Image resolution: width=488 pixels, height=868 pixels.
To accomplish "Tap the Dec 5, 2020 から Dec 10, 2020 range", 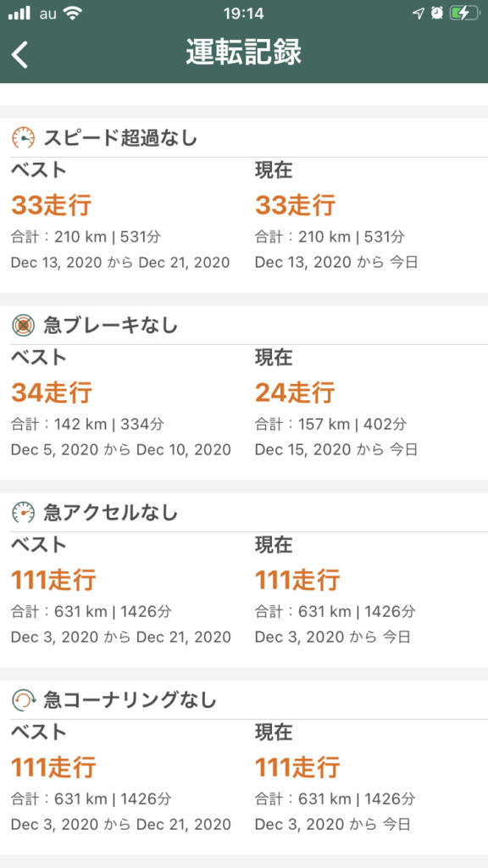I will point(120,449).
